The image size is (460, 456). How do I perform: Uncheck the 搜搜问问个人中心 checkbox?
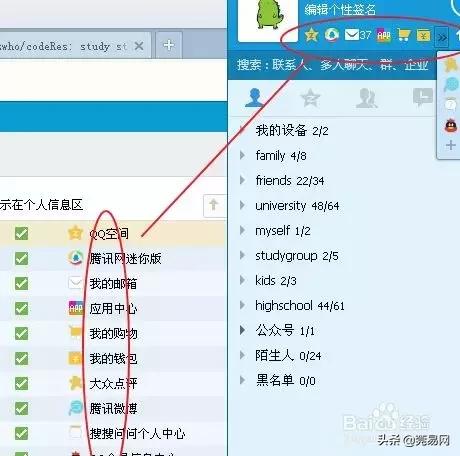coord(21,433)
